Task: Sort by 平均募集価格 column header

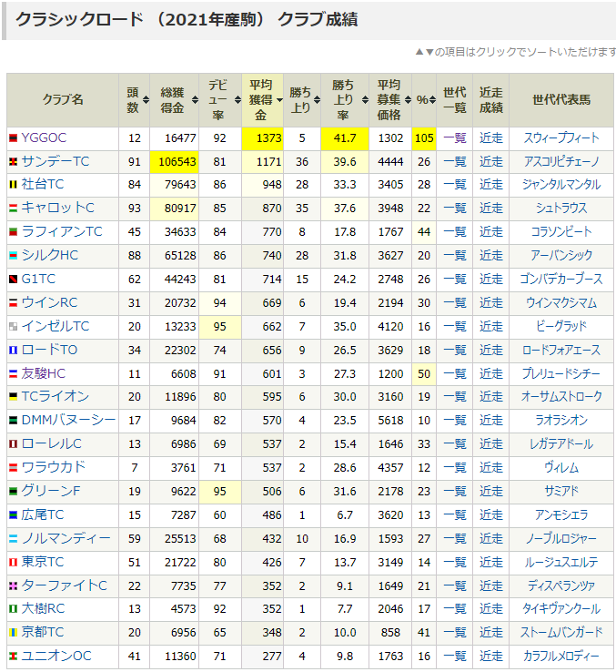Action: pos(389,100)
